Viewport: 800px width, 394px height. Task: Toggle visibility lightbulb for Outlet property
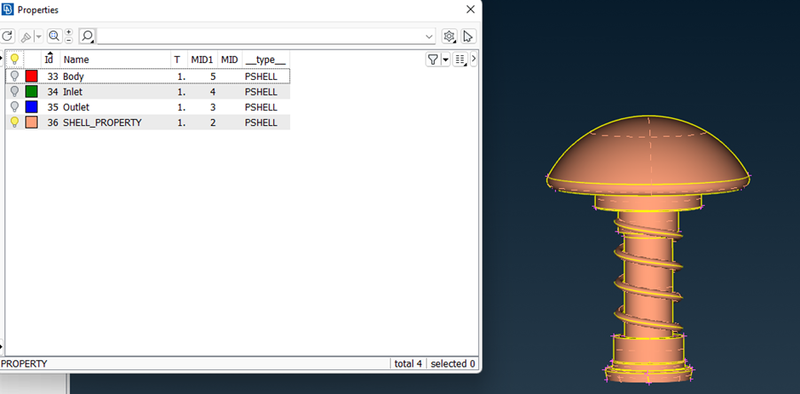[15, 107]
